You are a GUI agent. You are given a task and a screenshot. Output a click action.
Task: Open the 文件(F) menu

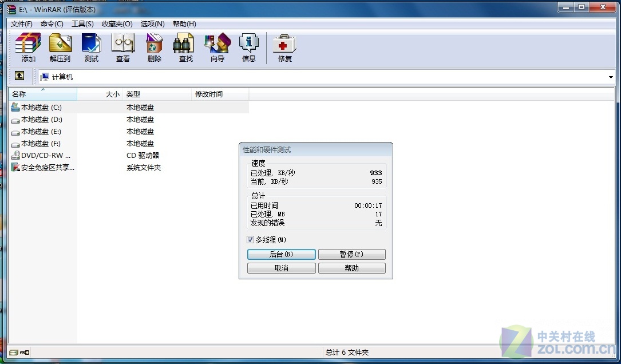(21, 24)
